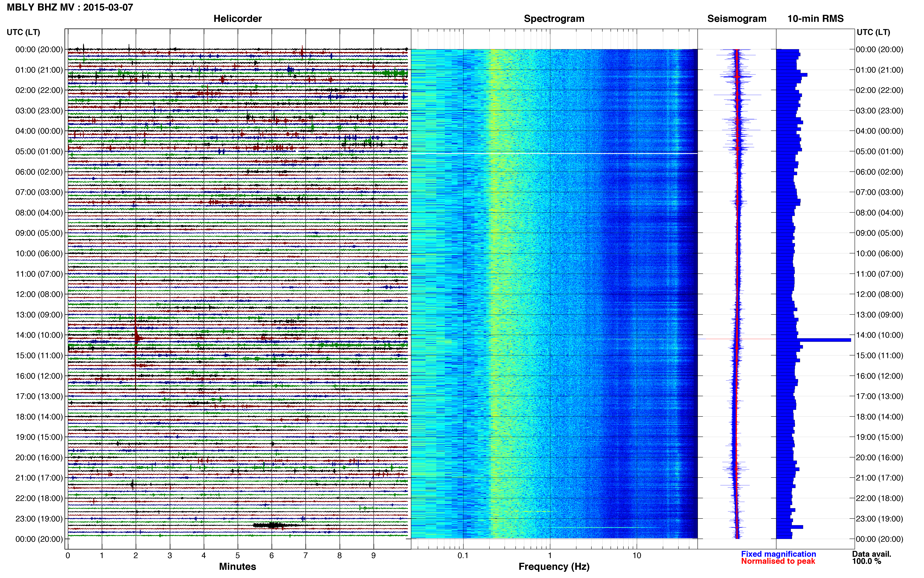924x578 pixels.
Task: Click the left '21:00 (17:00)' time label
Action: click(x=39, y=478)
